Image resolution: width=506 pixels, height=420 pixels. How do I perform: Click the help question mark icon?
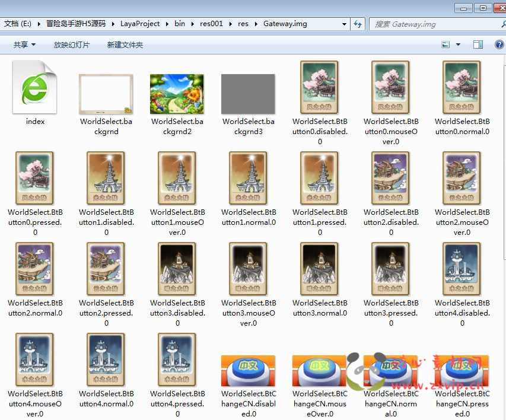498,44
